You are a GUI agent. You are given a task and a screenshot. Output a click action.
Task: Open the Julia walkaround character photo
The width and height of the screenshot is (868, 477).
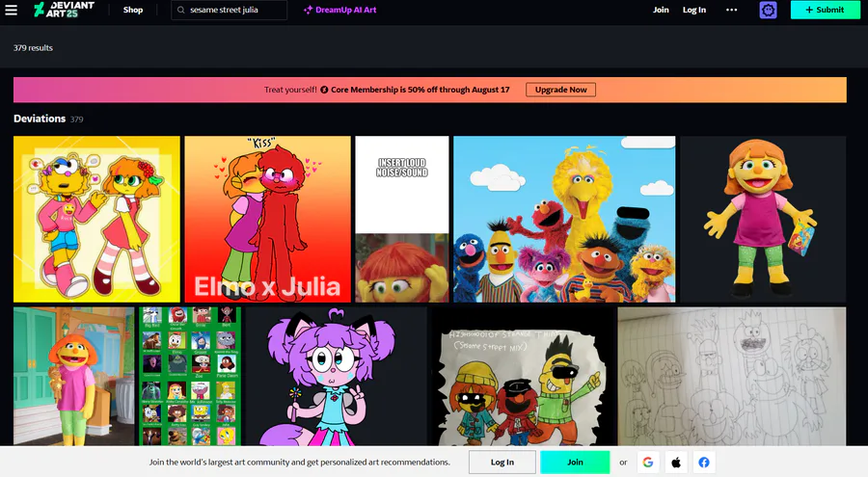[73, 376]
